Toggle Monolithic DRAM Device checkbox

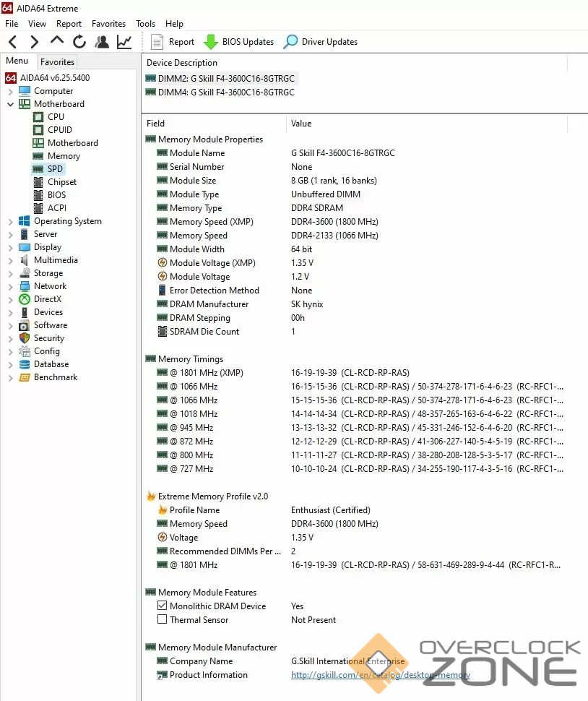point(163,606)
